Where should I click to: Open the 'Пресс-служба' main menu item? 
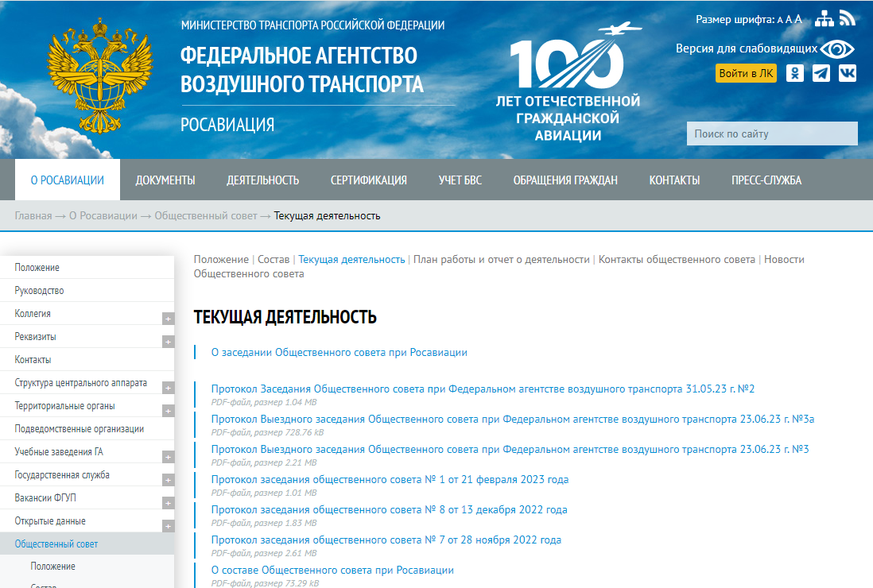tap(766, 180)
